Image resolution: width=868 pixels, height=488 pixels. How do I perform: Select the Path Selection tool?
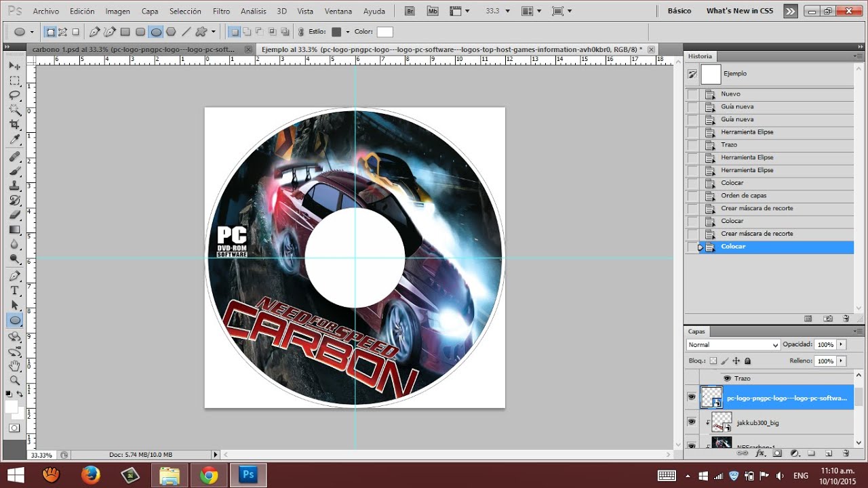(14, 306)
